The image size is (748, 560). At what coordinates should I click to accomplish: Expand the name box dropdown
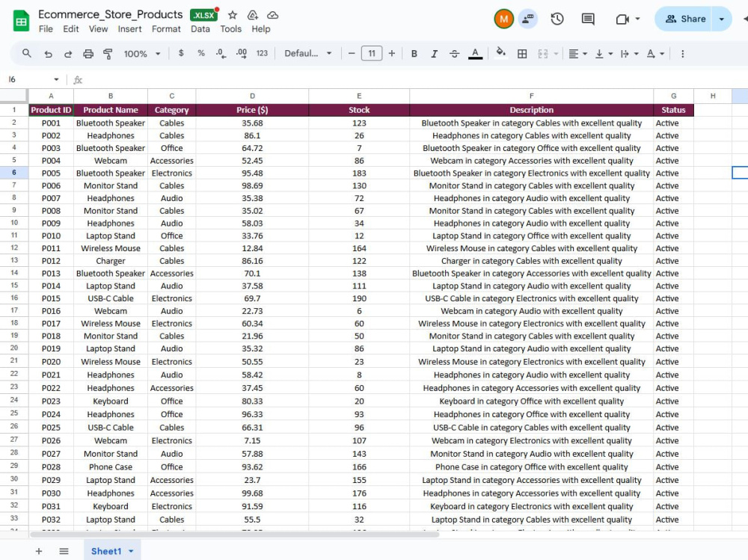[56, 79]
